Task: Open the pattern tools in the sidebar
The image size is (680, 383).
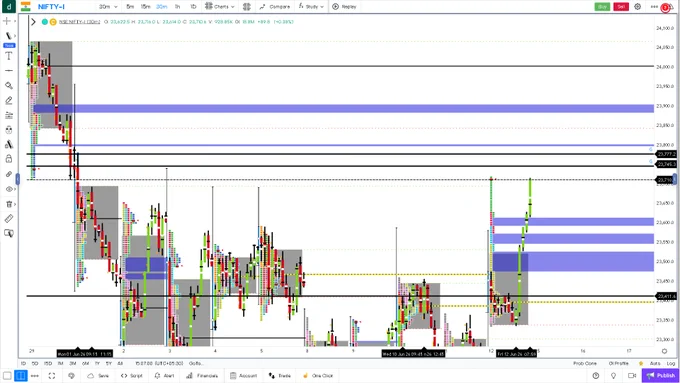Action: pyautogui.click(x=8, y=115)
